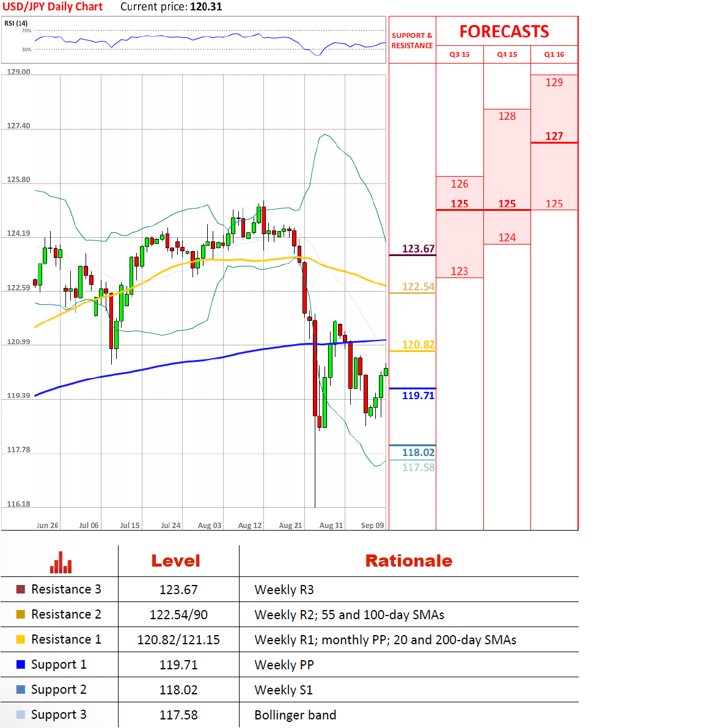Image resolution: width=704 pixels, height=728 pixels.
Task: Select the Q3 15 forecast column header
Action: 460,54
